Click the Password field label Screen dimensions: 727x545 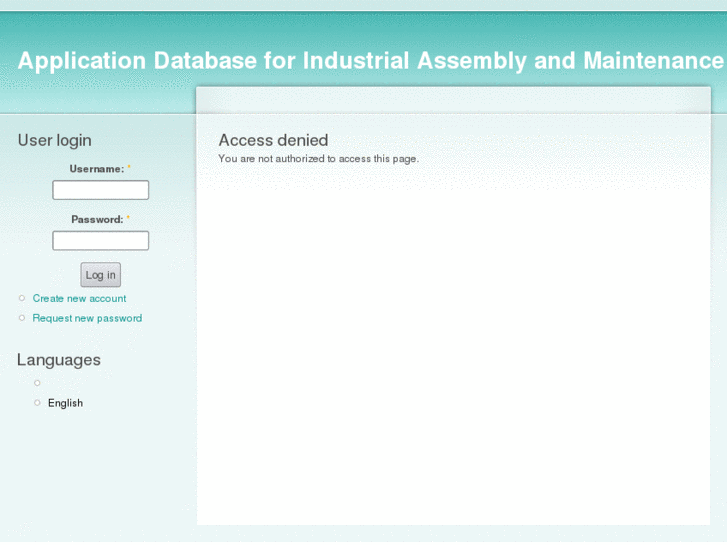point(96,220)
